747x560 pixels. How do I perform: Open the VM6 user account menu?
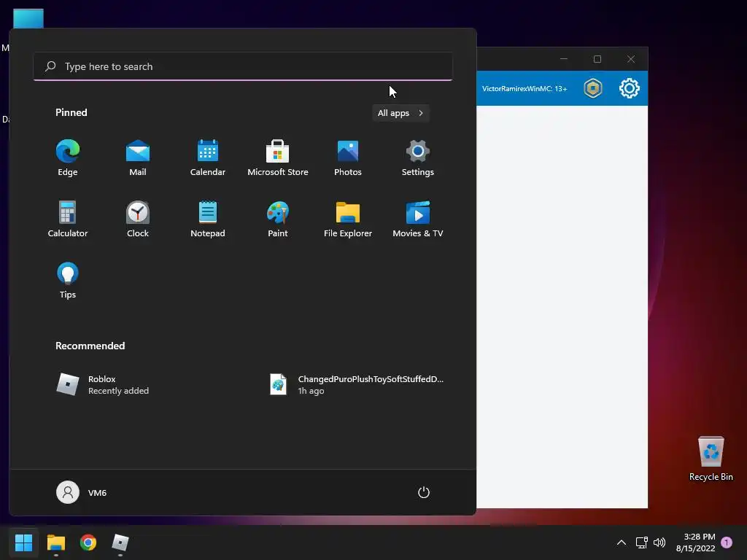82,492
